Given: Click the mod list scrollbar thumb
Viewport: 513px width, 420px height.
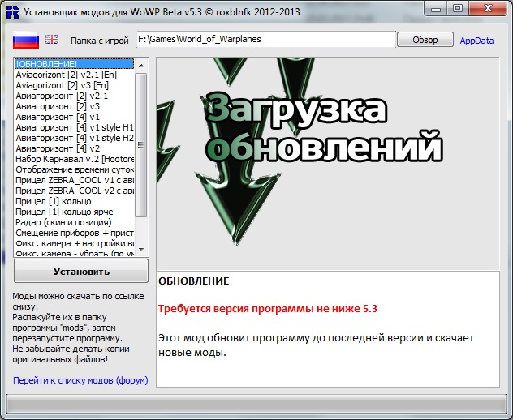Looking at the screenshot, I should (141, 145).
